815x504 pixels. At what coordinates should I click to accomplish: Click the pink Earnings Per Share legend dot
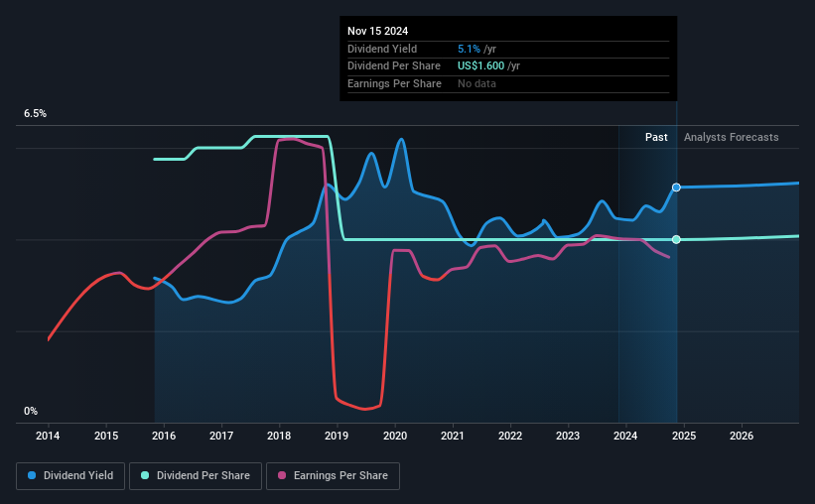click(x=282, y=475)
